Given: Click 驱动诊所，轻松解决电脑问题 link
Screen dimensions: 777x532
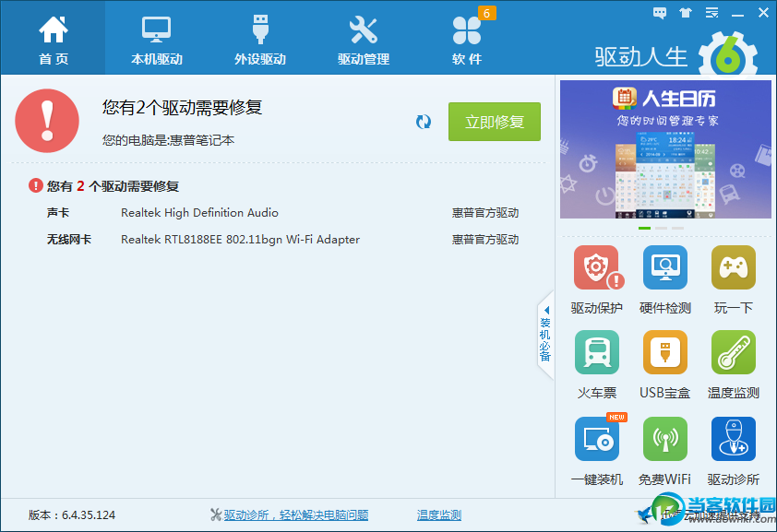Looking at the screenshot, I should pyautogui.click(x=296, y=515).
